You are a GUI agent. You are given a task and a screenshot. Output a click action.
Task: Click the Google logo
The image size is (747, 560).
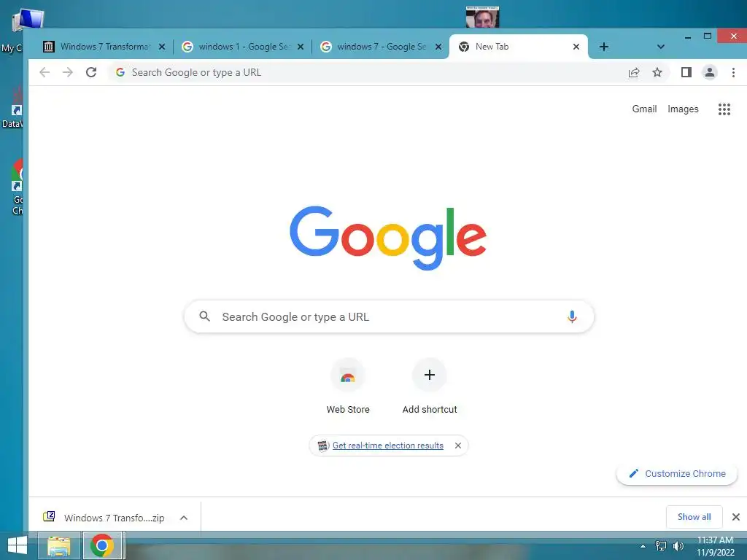tap(388, 237)
